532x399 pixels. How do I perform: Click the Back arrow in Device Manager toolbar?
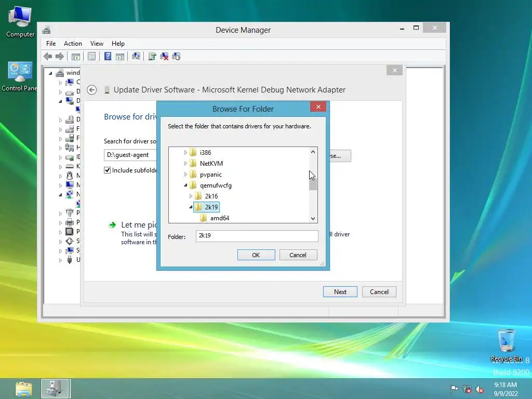point(48,56)
